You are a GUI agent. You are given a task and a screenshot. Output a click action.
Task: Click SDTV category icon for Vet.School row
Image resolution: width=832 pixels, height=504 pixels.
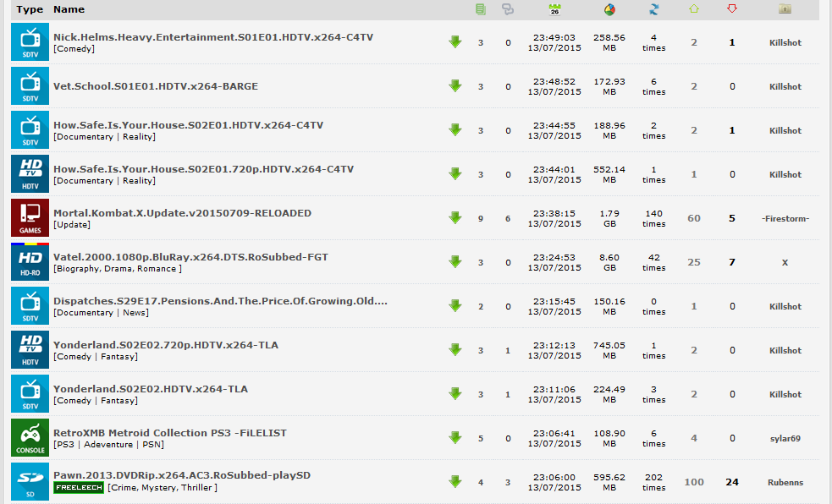coord(30,86)
